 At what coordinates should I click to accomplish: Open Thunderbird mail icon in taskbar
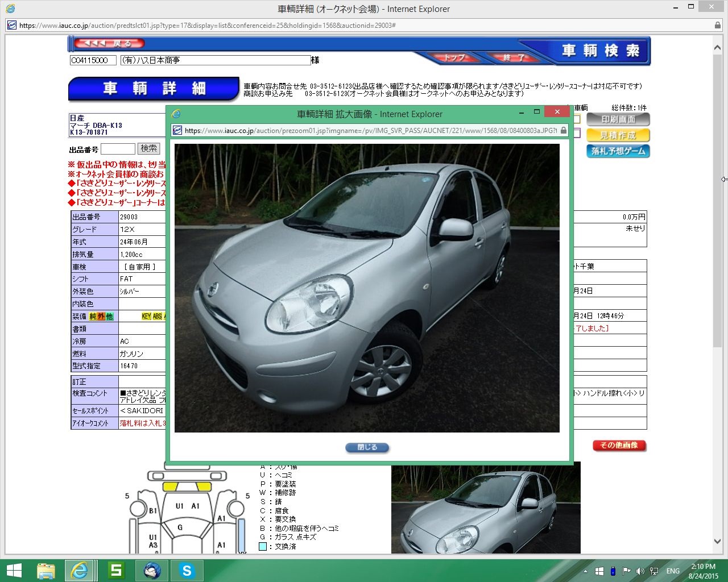pyautogui.click(x=152, y=571)
